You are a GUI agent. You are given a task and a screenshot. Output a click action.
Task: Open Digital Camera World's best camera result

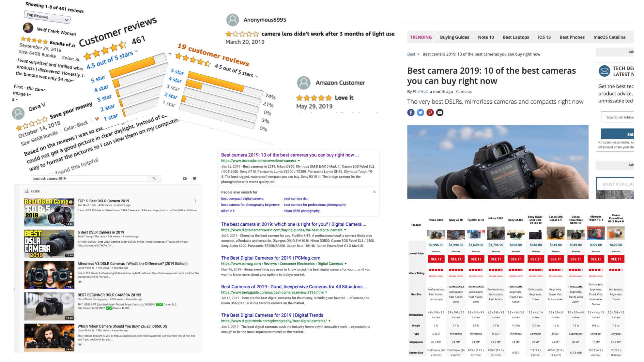tap(294, 224)
